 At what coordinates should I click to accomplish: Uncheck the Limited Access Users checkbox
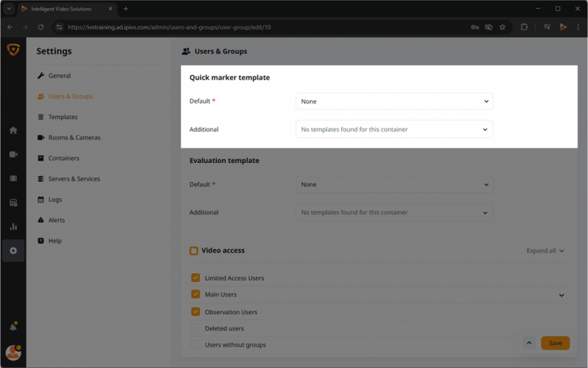coord(196,278)
